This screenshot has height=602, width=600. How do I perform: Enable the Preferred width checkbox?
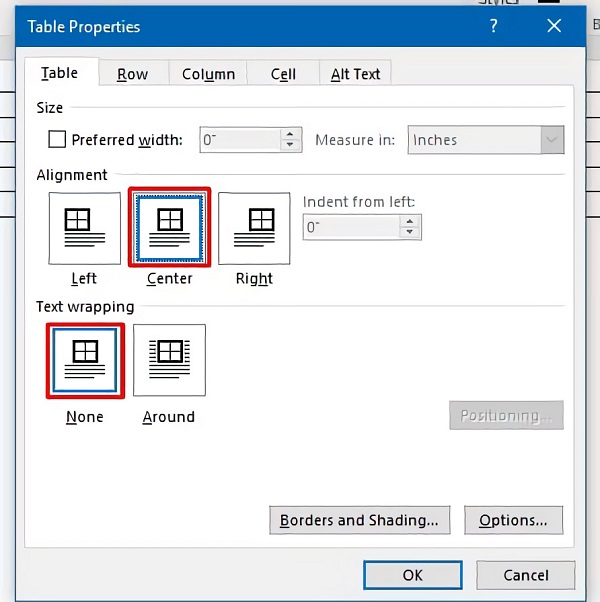pyautogui.click(x=57, y=140)
